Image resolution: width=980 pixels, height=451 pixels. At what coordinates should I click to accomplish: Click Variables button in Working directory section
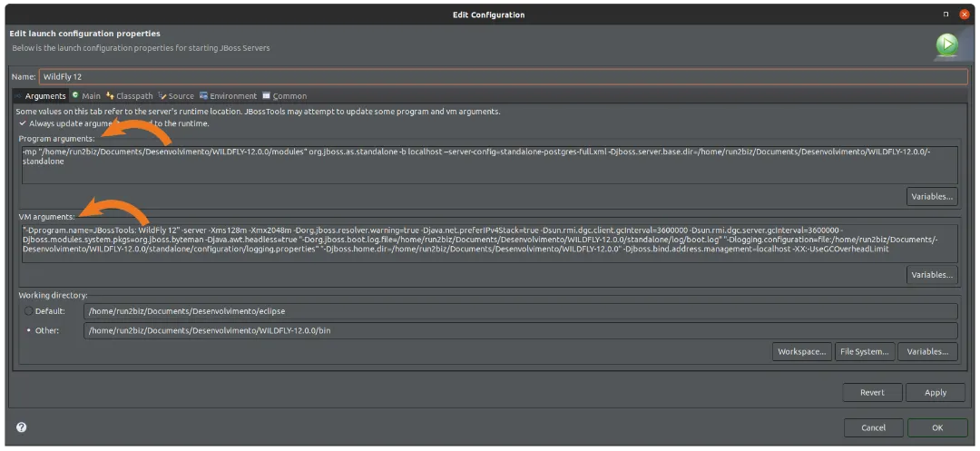click(x=927, y=352)
